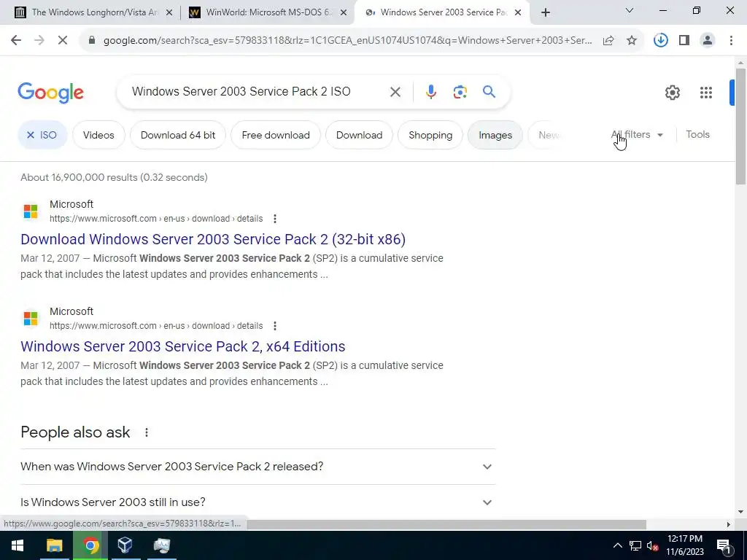Start search by voice microphone
The image size is (747, 560).
tap(430, 91)
